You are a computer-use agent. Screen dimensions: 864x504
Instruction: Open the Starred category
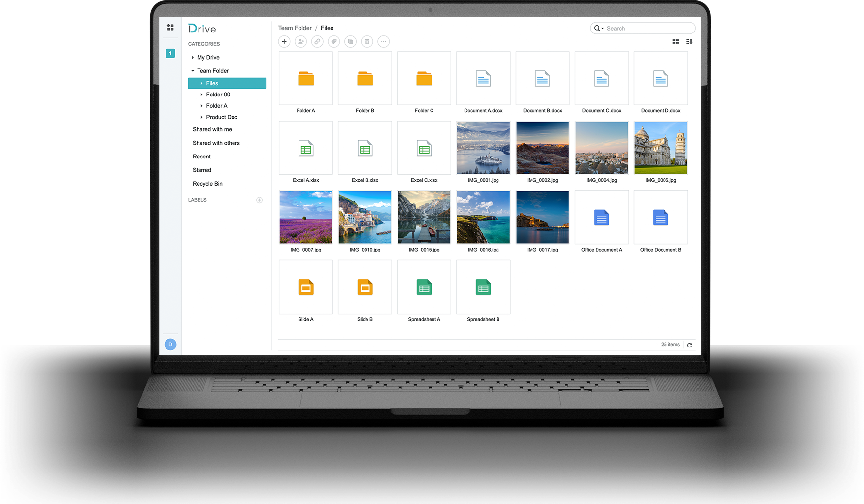pos(201,170)
